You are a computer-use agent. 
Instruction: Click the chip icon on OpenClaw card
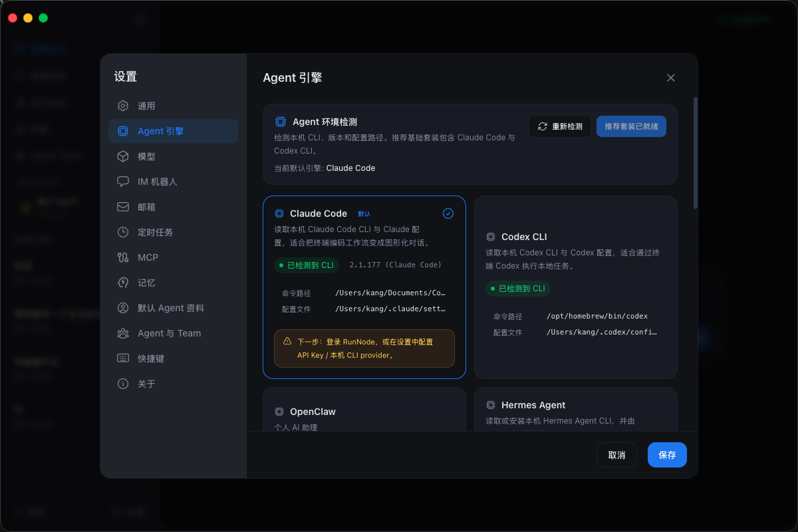279,412
